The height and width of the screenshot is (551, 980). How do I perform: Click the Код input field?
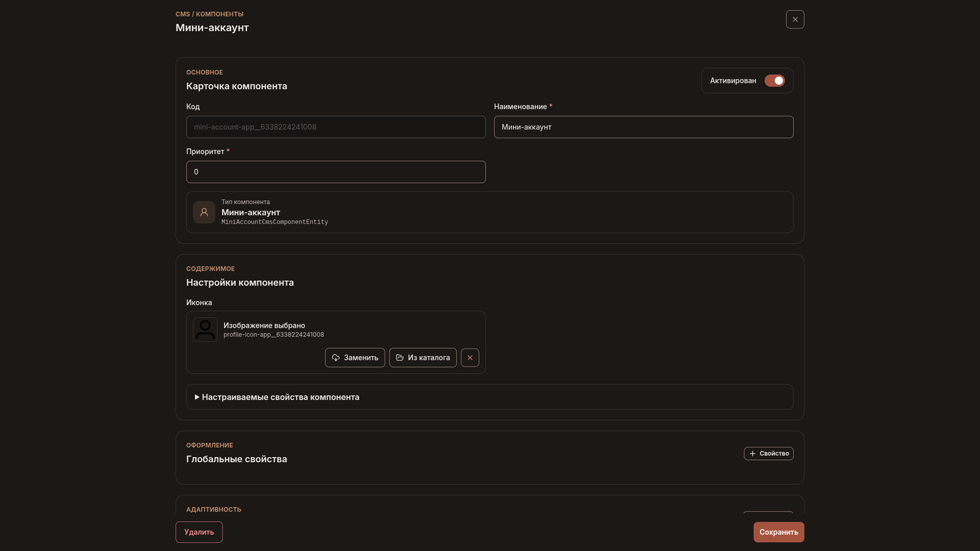coord(336,127)
